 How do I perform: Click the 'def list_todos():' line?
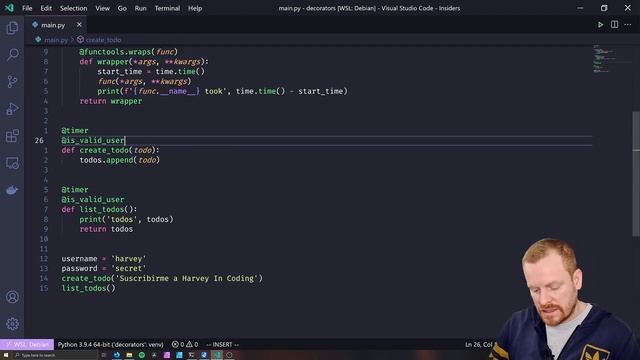(x=99, y=209)
